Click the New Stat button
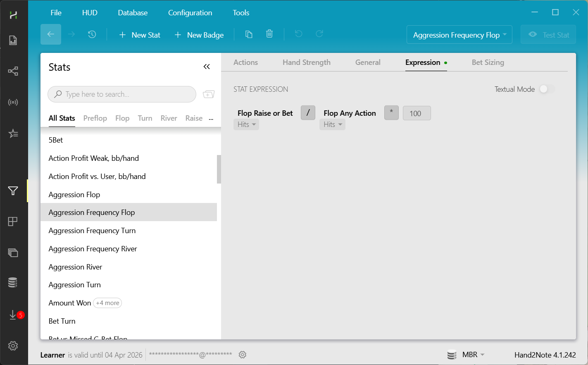Image resolution: width=588 pixels, height=365 pixels. pos(140,35)
